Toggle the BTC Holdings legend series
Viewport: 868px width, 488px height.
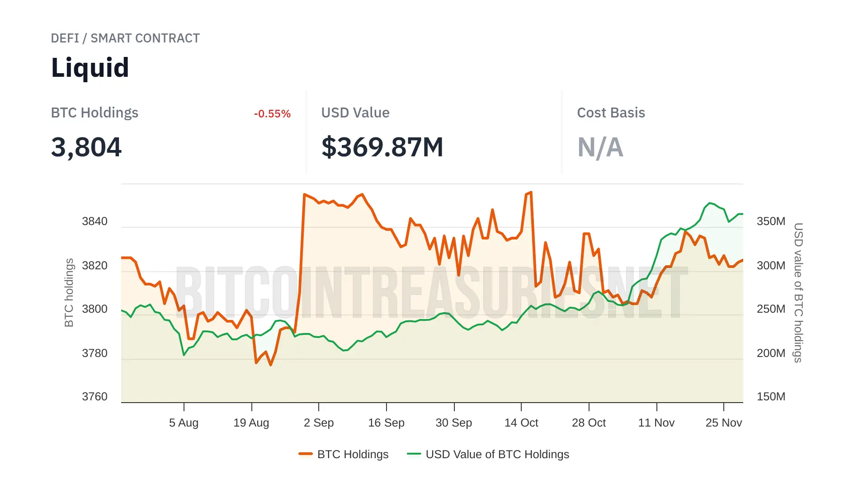353,454
